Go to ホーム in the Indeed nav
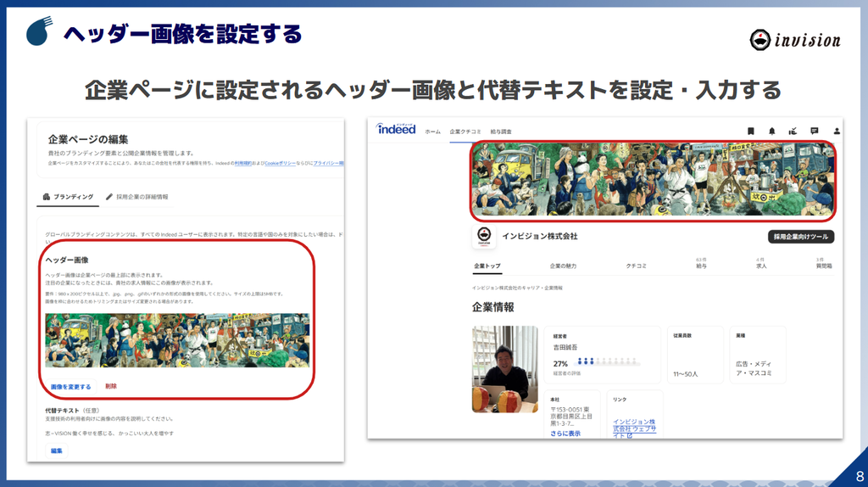Image resolution: width=868 pixels, height=487 pixels. [x=432, y=132]
